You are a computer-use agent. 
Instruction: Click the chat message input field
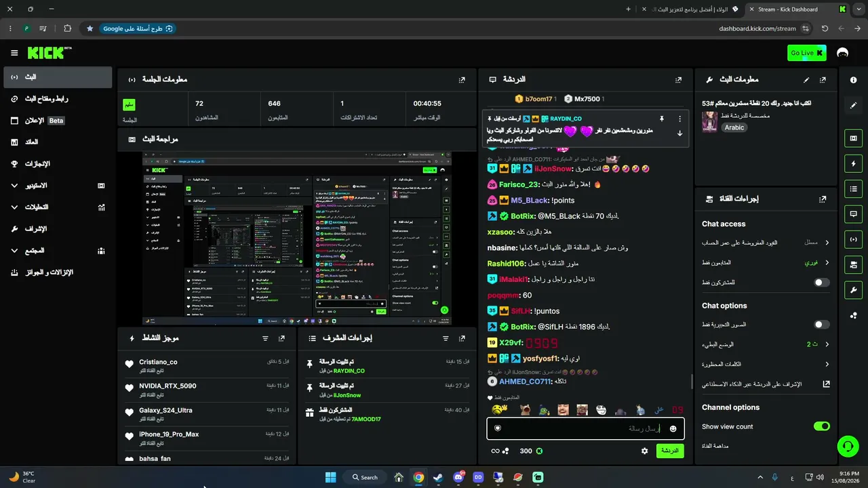pos(585,428)
